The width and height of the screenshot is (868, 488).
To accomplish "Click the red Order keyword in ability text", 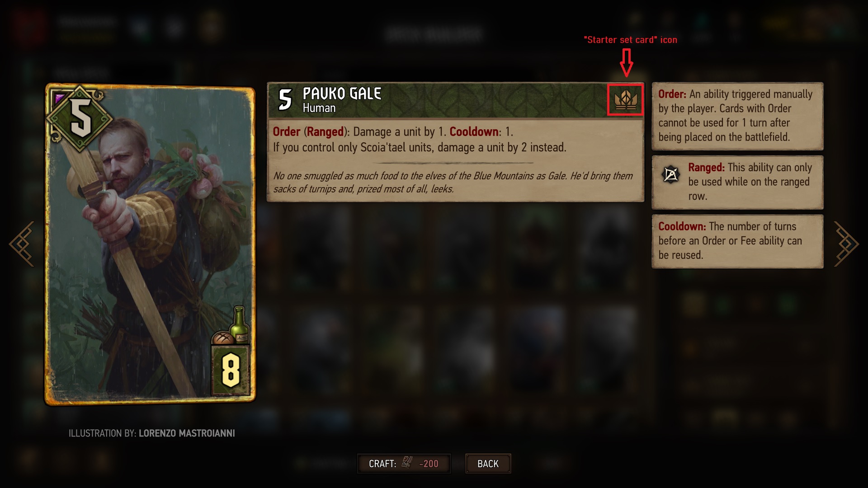I will [287, 132].
